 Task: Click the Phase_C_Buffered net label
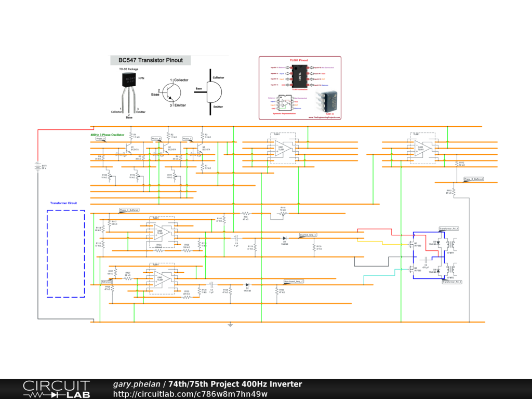click(129, 210)
